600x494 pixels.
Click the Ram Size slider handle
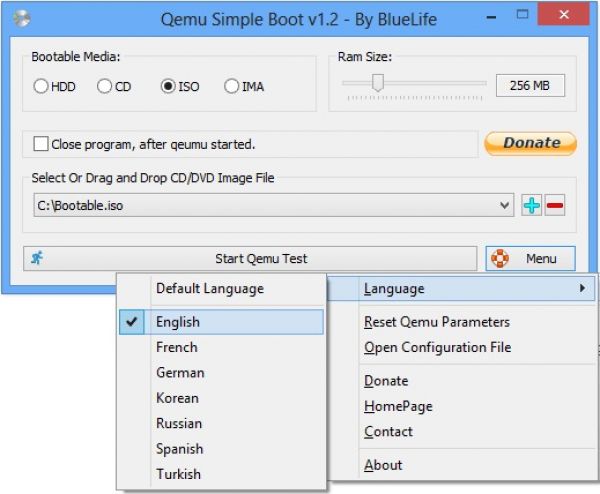(378, 86)
